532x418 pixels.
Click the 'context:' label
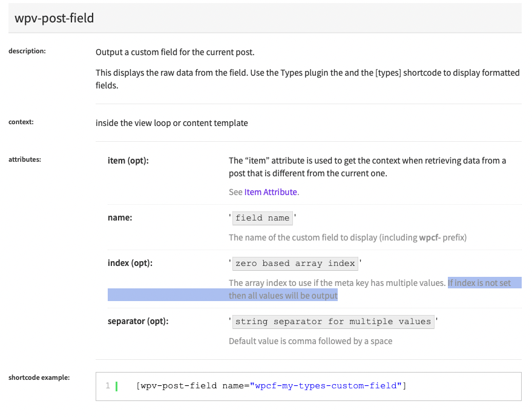21,122
